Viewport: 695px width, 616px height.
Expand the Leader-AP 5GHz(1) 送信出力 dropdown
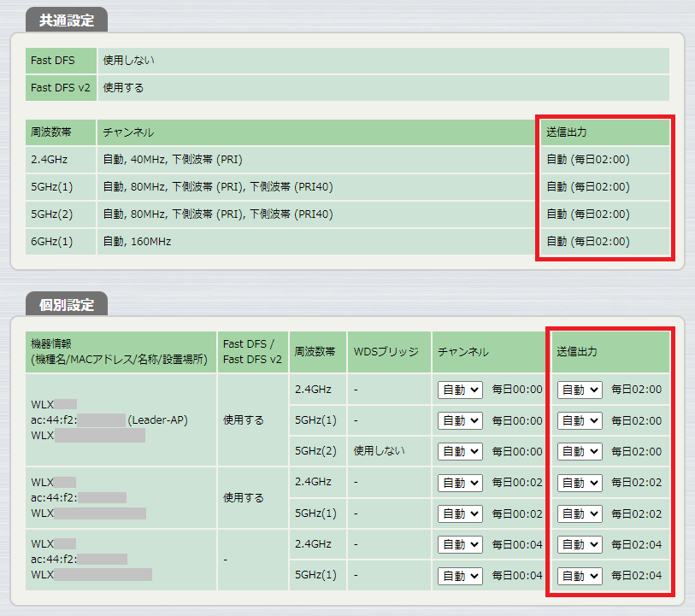coord(580,420)
